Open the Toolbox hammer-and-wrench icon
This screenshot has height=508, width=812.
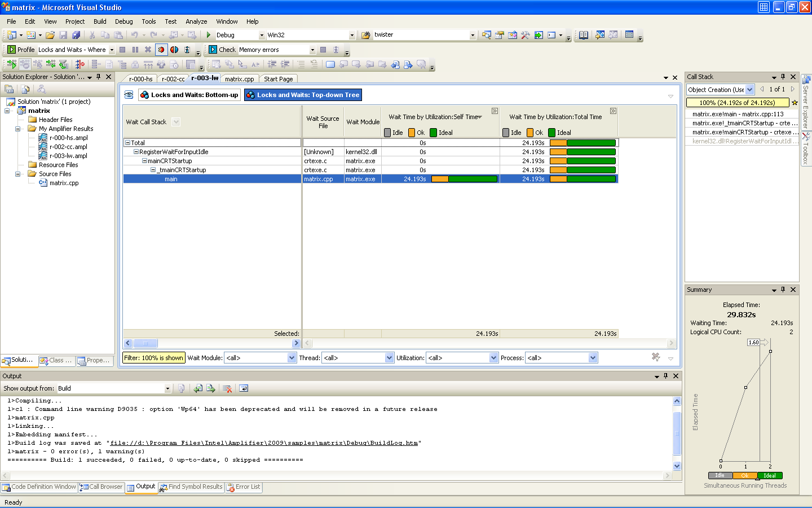(x=525, y=35)
